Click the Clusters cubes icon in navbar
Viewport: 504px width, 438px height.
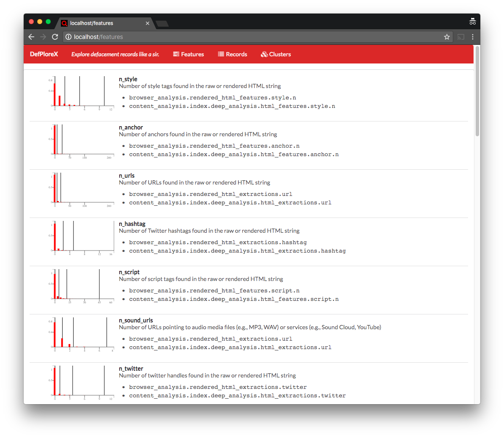click(x=264, y=54)
